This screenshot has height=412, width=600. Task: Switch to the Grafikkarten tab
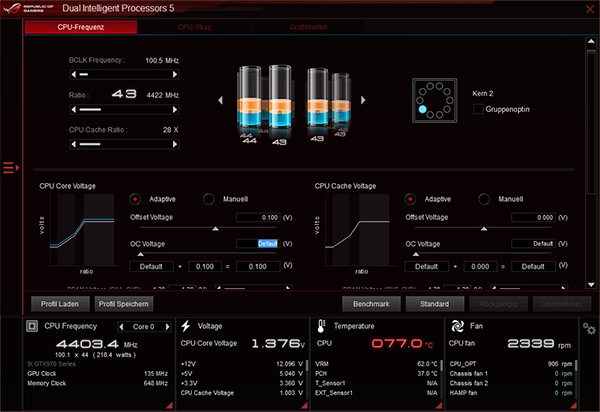tap(308, 27)
